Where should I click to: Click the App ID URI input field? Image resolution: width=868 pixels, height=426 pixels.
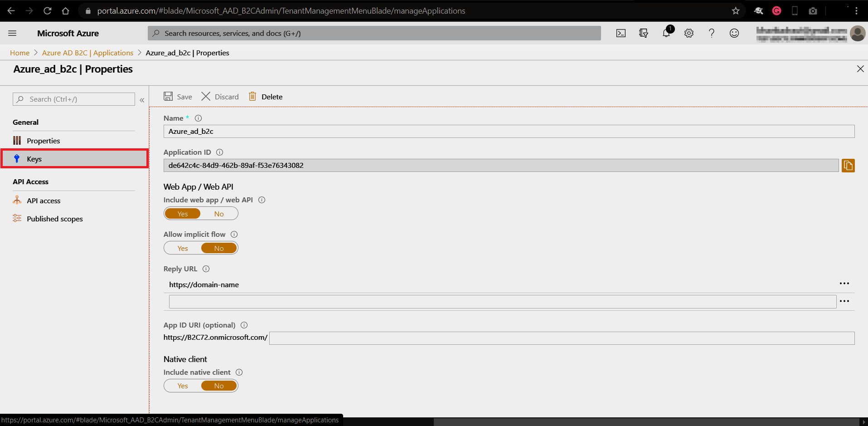pos(562,338)
